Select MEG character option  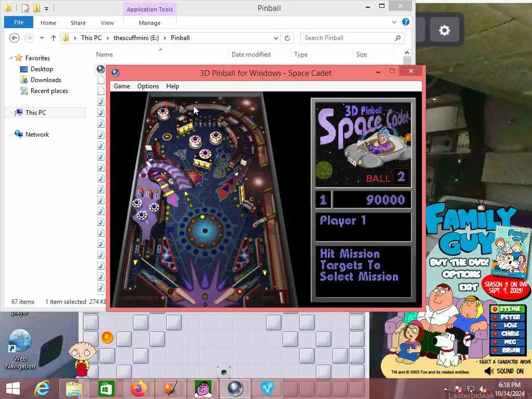click(508, 342)
